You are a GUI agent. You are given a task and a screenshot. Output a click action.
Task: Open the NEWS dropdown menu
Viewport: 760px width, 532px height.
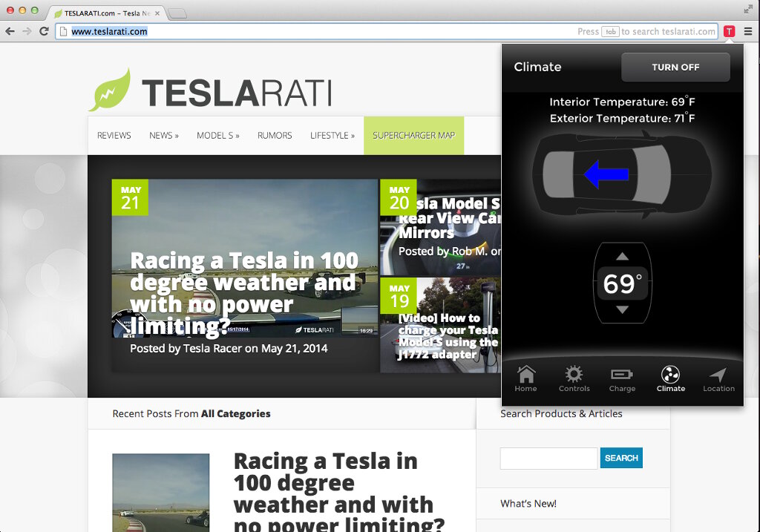pos(164,136)
